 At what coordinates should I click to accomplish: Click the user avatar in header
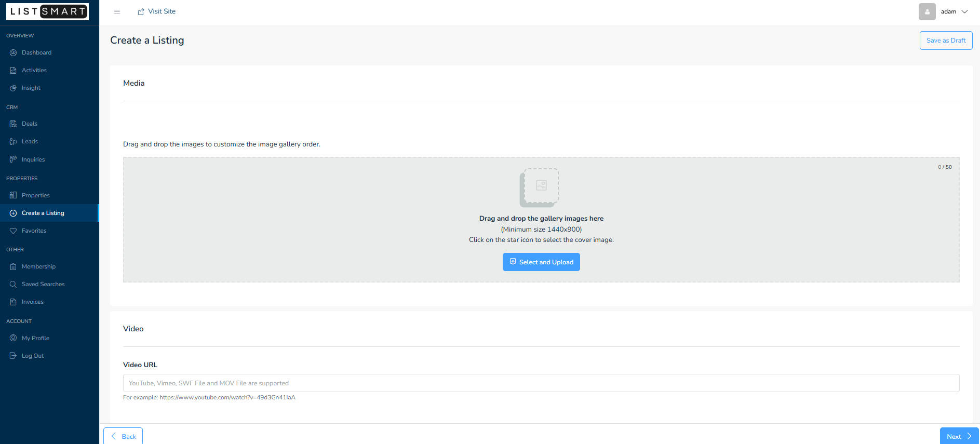point(927,11)
